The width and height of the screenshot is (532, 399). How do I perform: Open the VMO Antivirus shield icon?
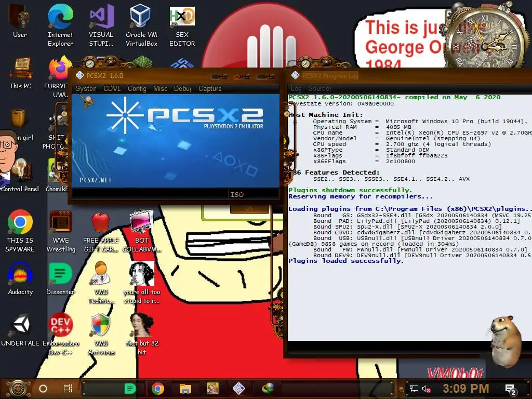pos(101,334)
